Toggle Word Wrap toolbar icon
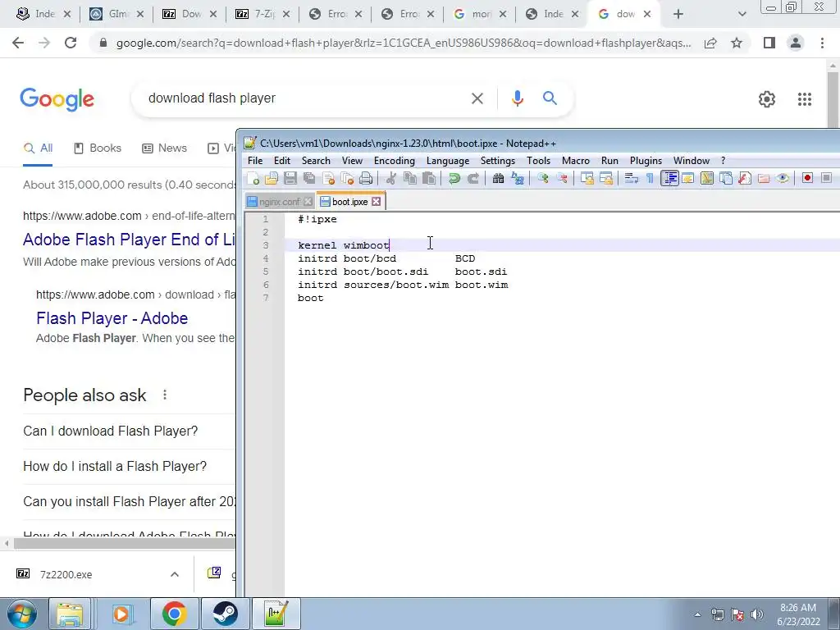The height and width of the screenshot is (630, 840). point(631,178)
